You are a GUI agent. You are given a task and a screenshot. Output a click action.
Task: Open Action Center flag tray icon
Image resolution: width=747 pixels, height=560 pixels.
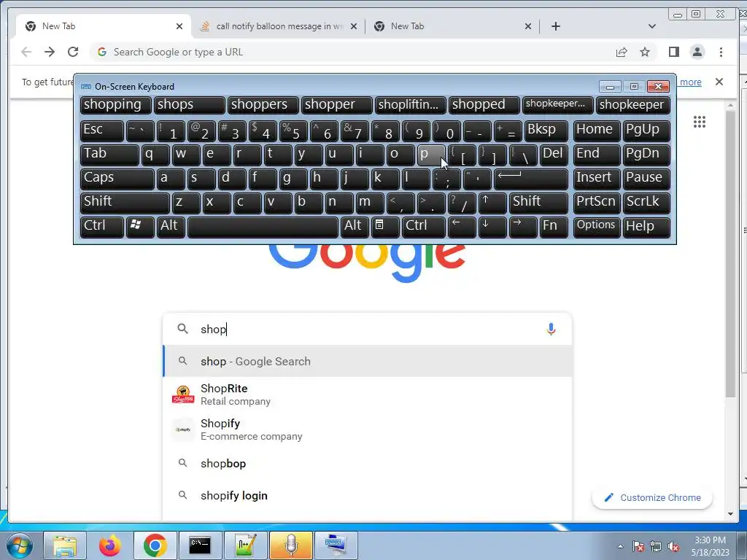click(638, 547)
